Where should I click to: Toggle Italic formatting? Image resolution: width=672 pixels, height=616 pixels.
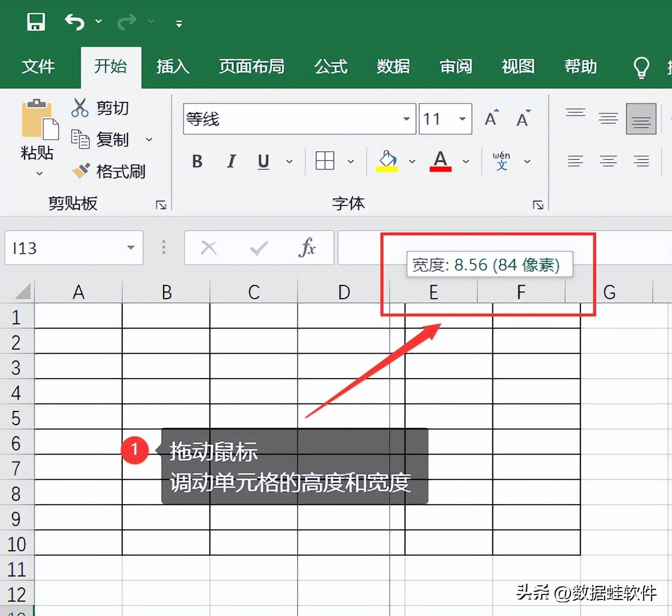(231, 161)
